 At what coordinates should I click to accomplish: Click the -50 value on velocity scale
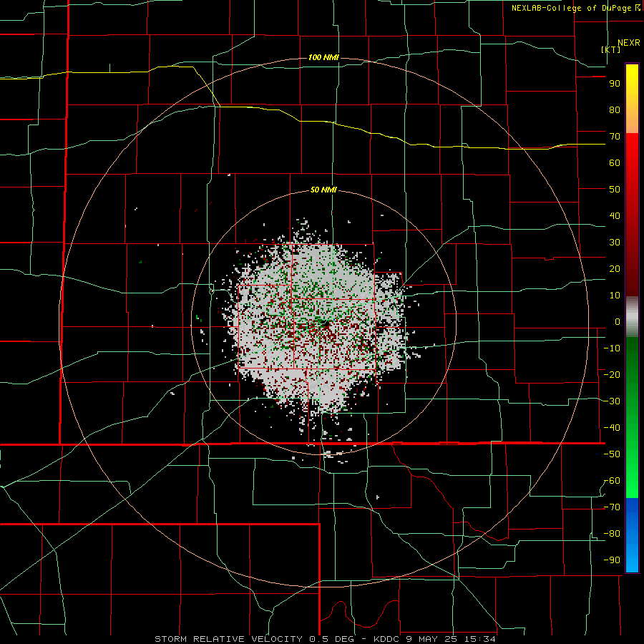click(612, 454)
